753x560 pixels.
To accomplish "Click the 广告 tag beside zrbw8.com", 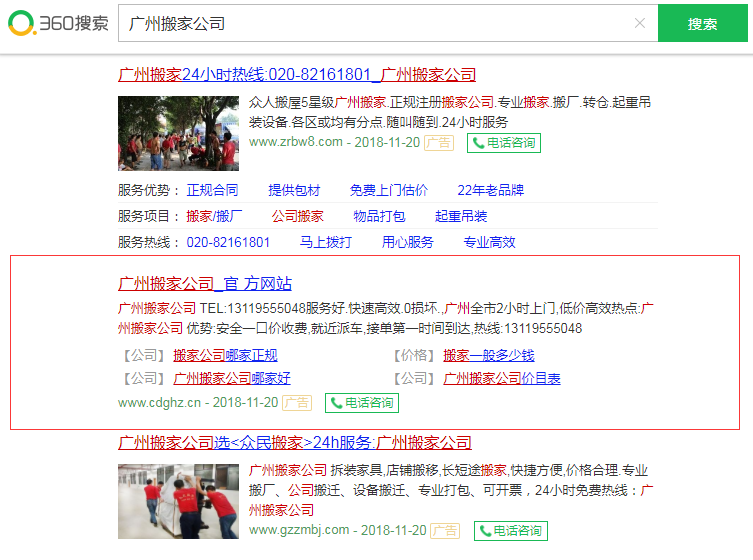I will 438,143.
